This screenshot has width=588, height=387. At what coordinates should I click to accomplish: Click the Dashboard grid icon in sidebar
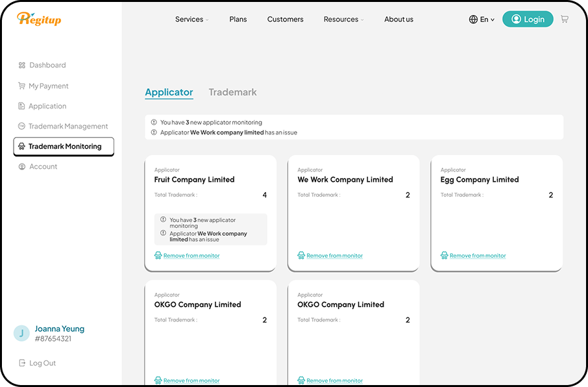tap(22, 66)
